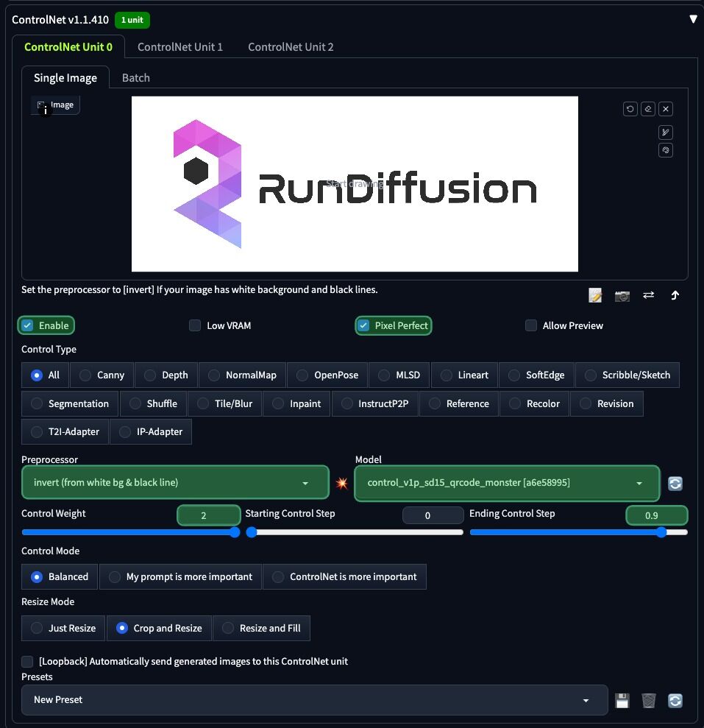Screen dimensions: 704x728
Task: Open the New Preset dropdown
Action: click(315, 700)
